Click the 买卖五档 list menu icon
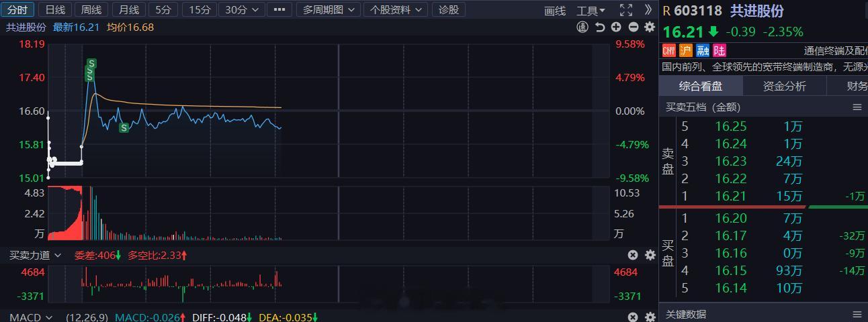Image resolution: width=868 pixels, height=322 pixels. point(857,107)
